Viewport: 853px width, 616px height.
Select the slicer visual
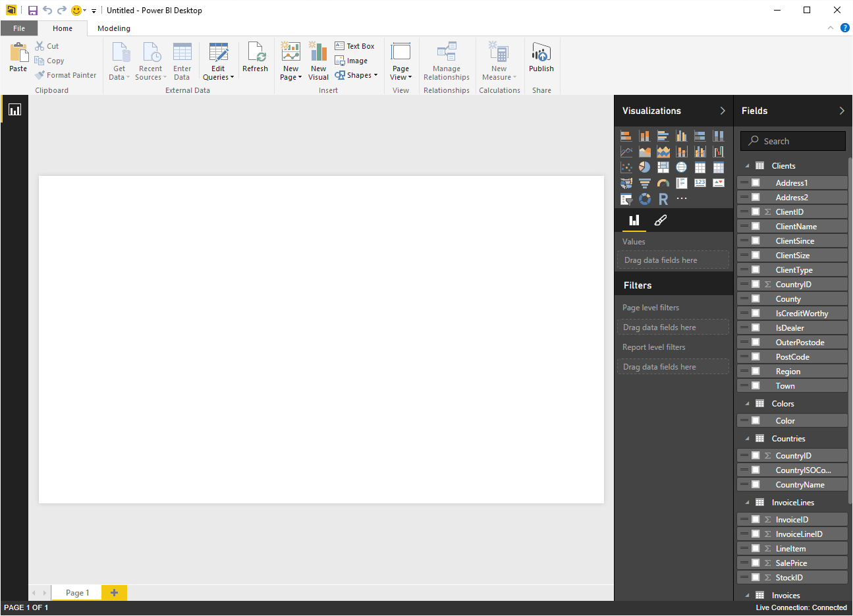[x=626, y=199]
